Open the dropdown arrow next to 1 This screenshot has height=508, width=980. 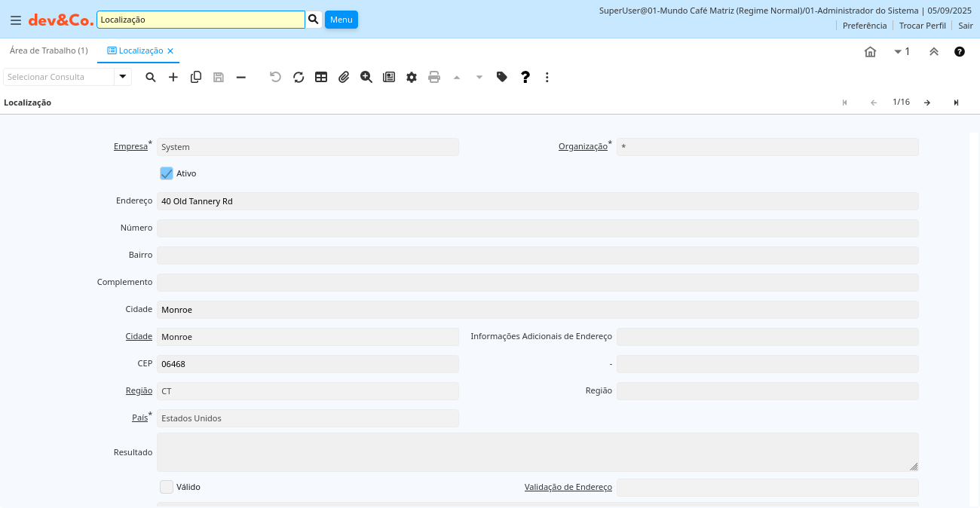pyautogui.click(x=898, y=51)
